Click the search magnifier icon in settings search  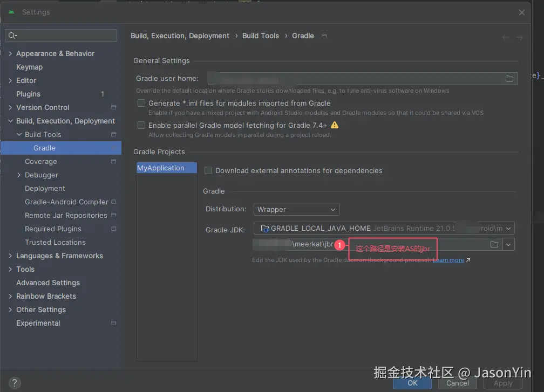click(x=12, y=36)
